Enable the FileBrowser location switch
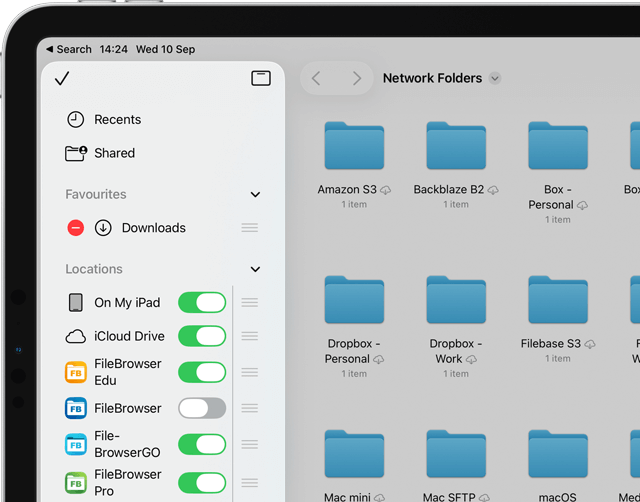 tap(202, 408)
